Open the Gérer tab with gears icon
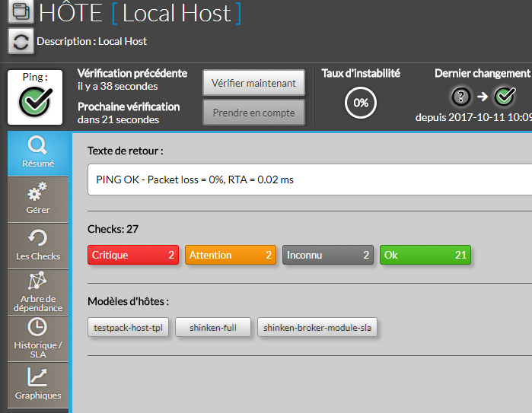Image resolution: width=532 pixels, height=413 pixels. [x=37, y=199]
